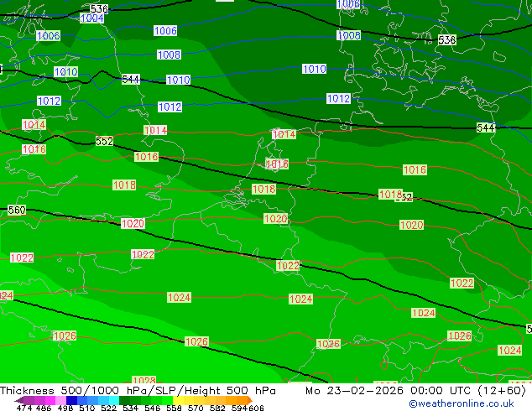Click the chart title 'Thickness 500/1000 hPa/SLP/Height 500 hPa'
This screenshot has height=411, width=532.
tap(138, 391)
